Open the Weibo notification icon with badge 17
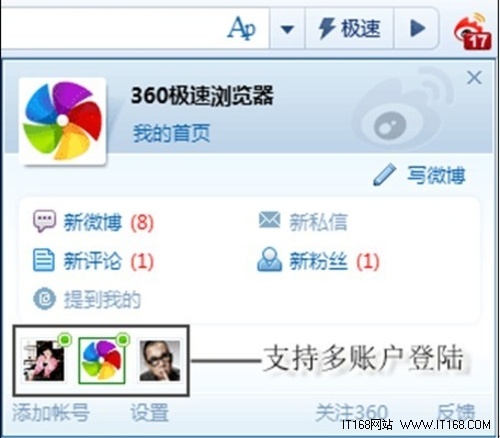500x438 pixels. coord(473,32)
